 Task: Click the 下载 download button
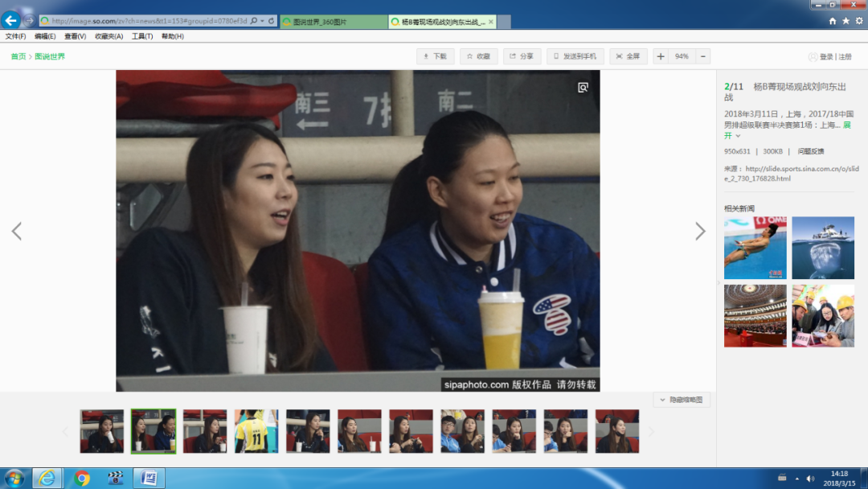434,56
